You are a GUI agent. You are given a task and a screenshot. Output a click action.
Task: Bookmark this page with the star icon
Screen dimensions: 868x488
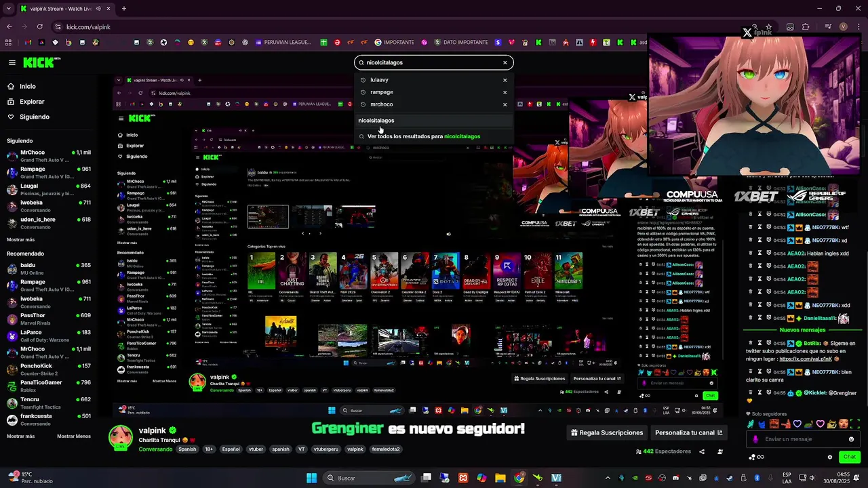(x=768, y=26)
